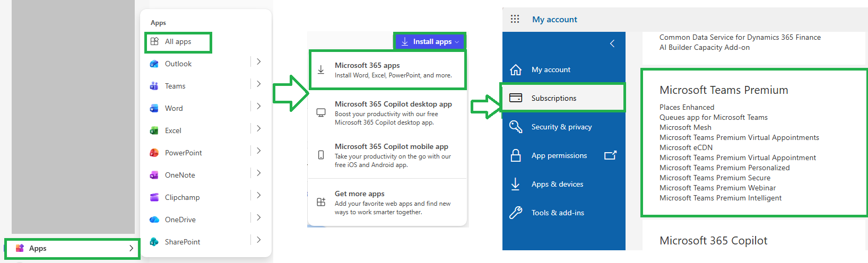Expand the PowerPoint submenu chevron
The height and width of the screenshot is (263, 868).
coord(258,151)
